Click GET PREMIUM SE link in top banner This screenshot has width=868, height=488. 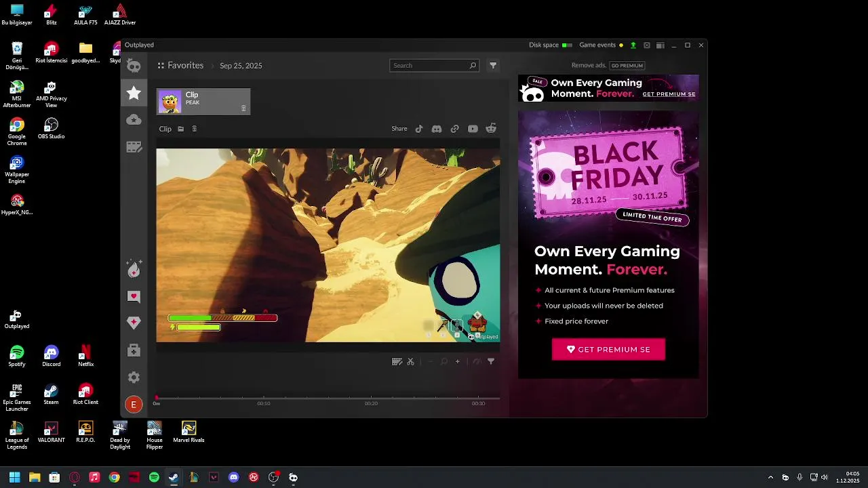point(669,94)
